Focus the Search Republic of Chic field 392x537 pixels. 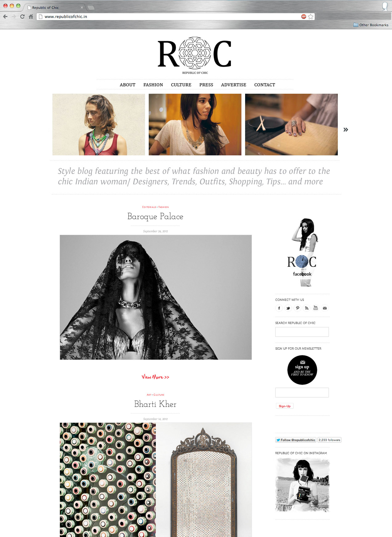302,332
